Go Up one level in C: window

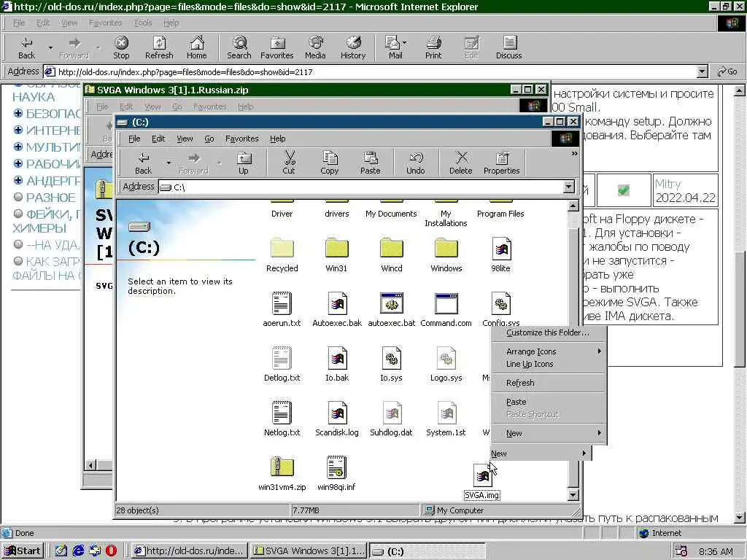[x=244, y=163]
